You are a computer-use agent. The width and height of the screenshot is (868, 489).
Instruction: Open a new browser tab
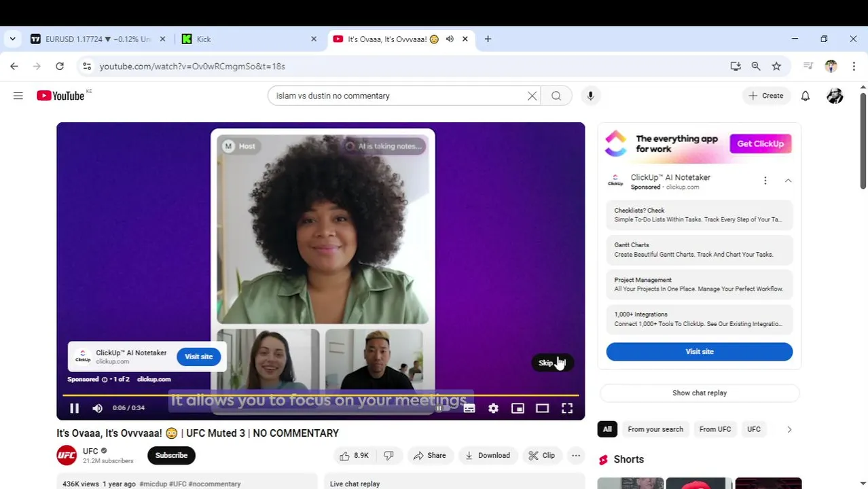488,39
